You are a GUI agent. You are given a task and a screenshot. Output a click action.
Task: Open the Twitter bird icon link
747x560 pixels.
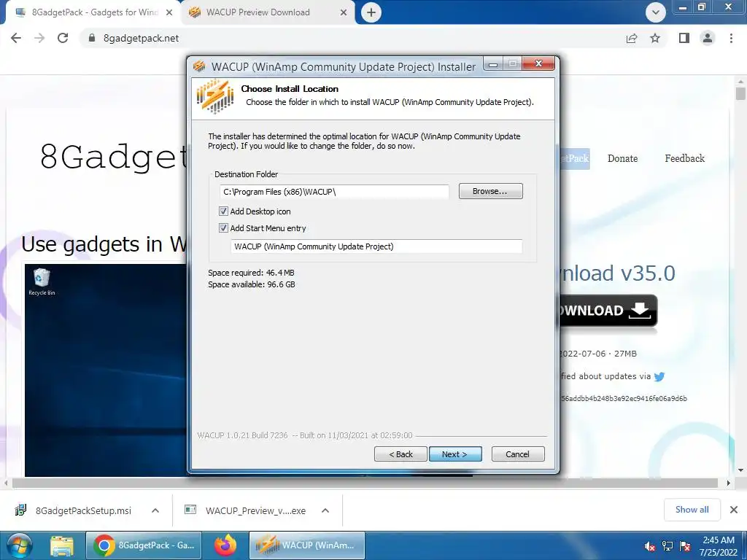coord(659,377)
